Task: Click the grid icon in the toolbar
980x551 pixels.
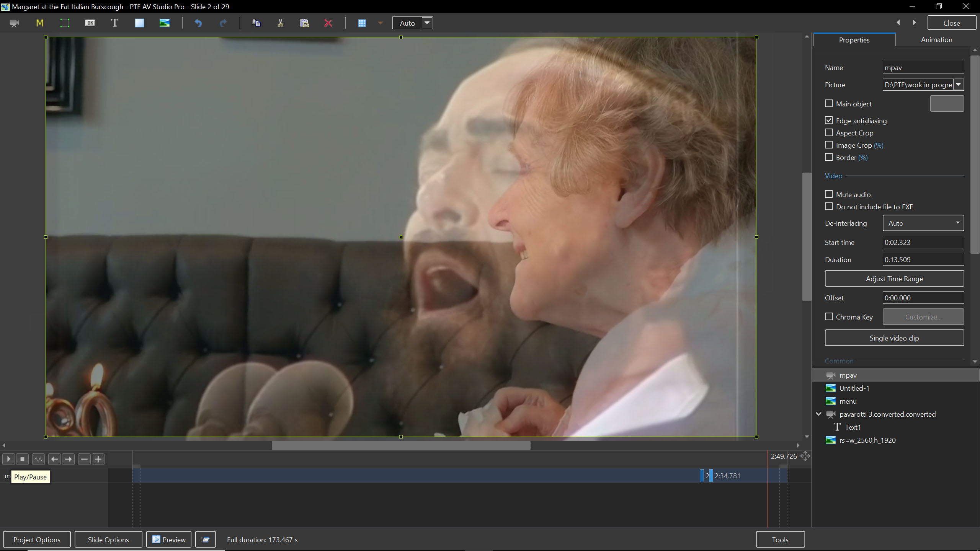Action: pos(362,23)
